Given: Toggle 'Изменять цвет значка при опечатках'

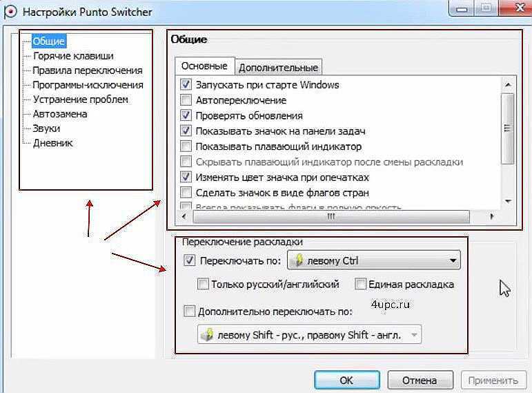Looking at the screenshot, I should click(186, 177).
